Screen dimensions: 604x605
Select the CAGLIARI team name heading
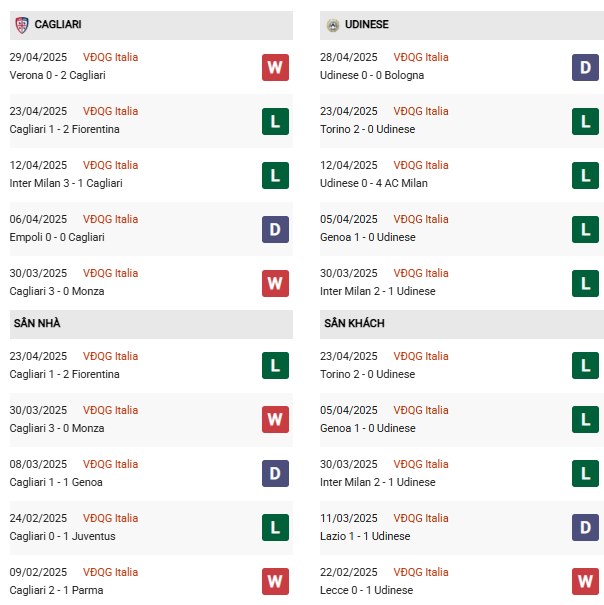point(58,24)
